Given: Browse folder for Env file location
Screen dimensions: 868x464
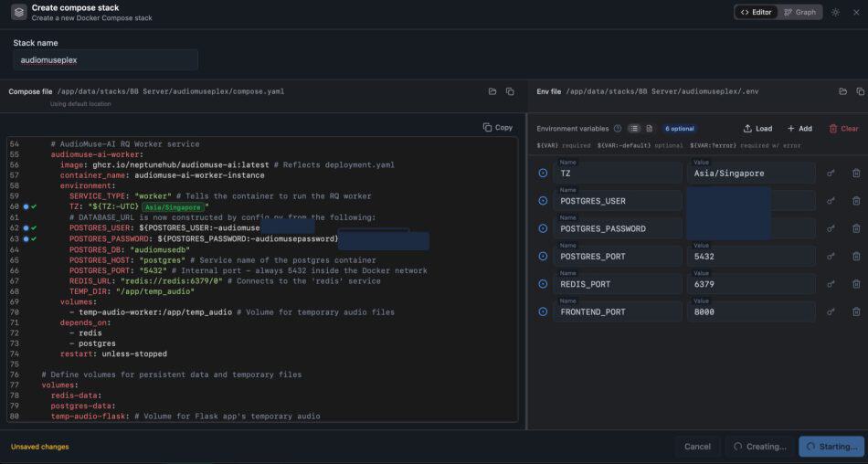Looking at the screenshot, I should click(842, 91).
